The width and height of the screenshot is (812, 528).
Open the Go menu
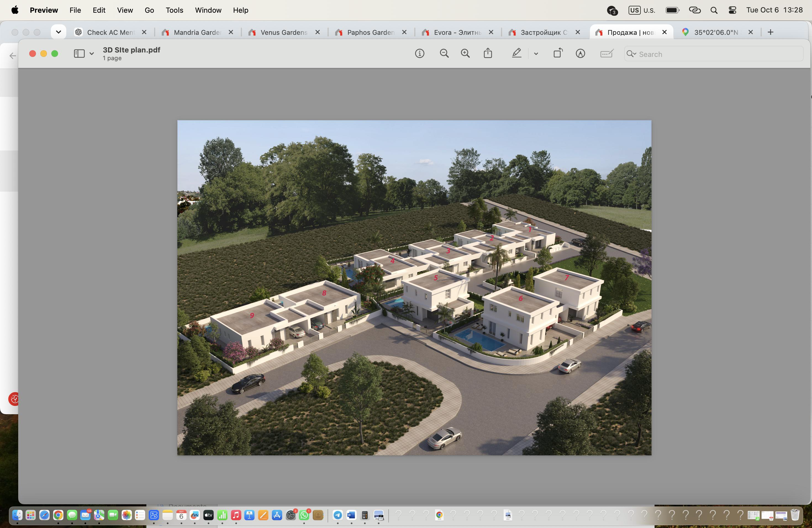coord(149,10)
